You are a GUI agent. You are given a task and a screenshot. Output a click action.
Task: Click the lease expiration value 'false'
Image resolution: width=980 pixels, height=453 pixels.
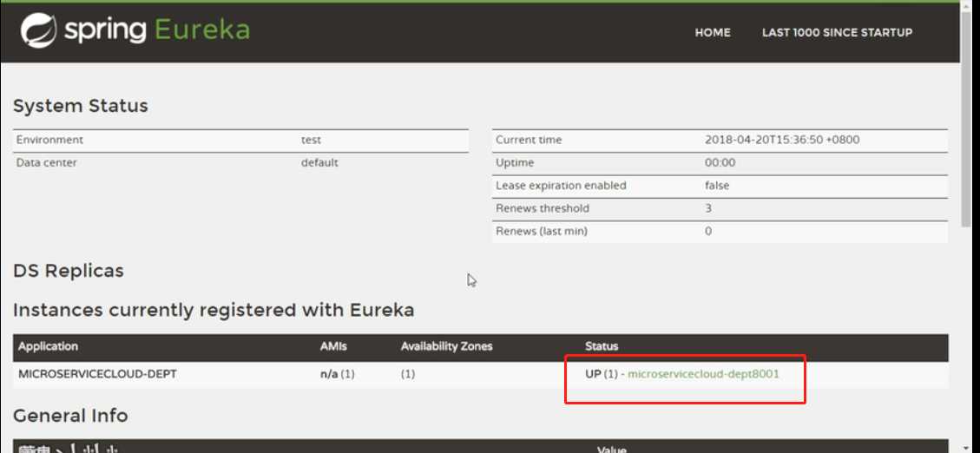pyautogui.click(x=717, y=186)
